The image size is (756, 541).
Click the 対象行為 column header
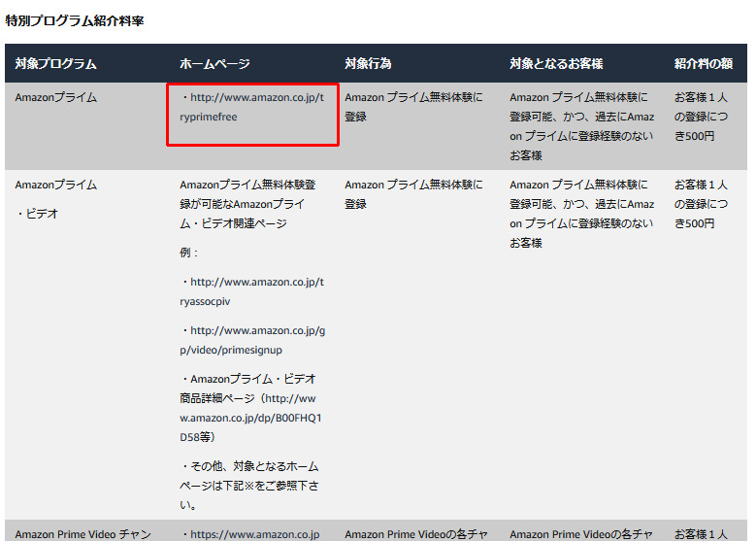[x=368, y=64]
